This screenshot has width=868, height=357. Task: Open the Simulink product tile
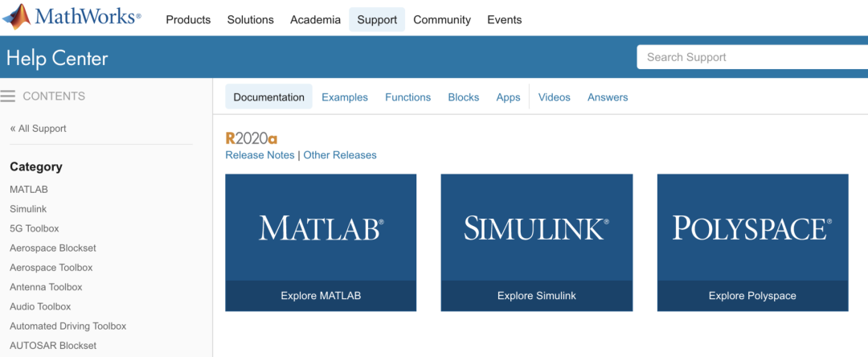point(536,228)
